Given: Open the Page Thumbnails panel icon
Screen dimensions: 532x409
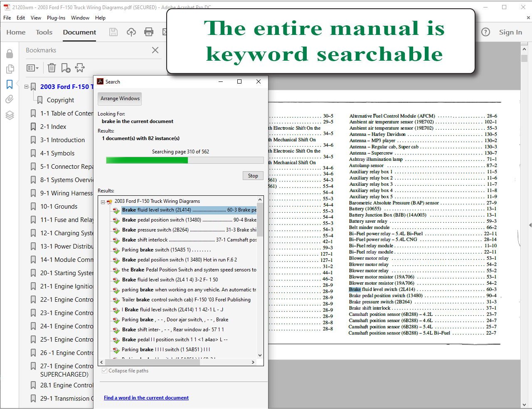Looking at the screenshot, I should [10, 69].
